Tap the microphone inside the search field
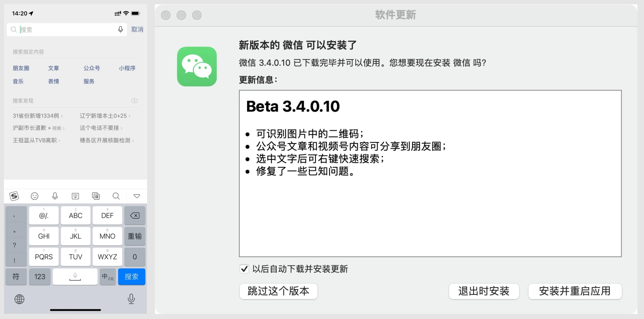644x319 pixels. [x=120, y=30]
